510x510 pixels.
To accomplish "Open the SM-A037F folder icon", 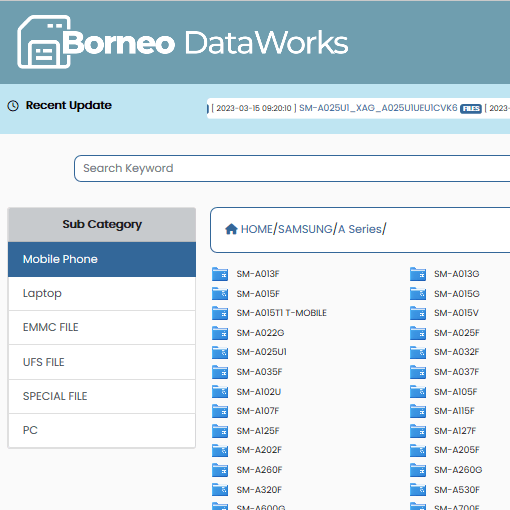I will click(x=418, y=372).
